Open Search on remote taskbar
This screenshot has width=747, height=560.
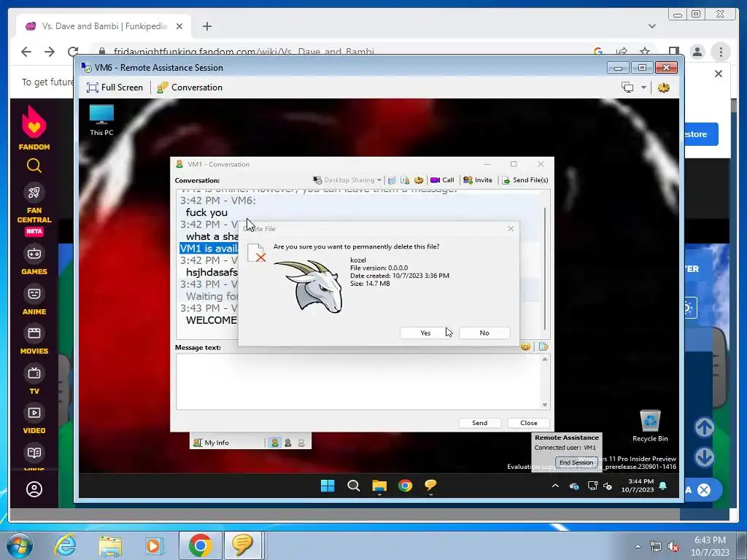pos(354,486)
